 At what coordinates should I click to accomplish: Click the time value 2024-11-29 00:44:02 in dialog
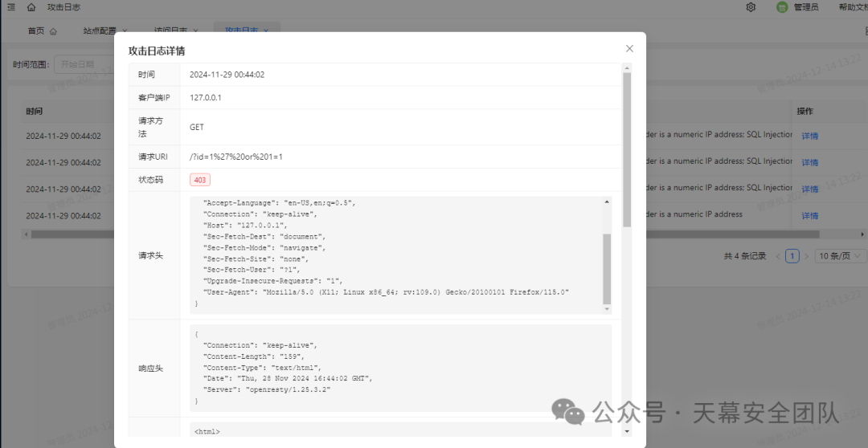pyautogui.click(x=227, y=74)
